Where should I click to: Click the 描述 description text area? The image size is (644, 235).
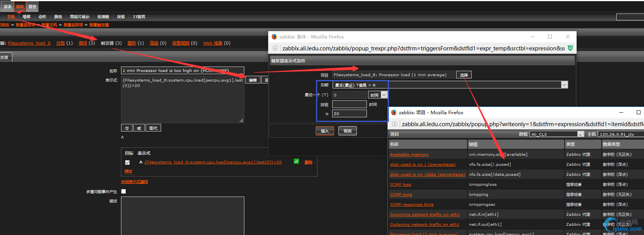click(183, 216)
